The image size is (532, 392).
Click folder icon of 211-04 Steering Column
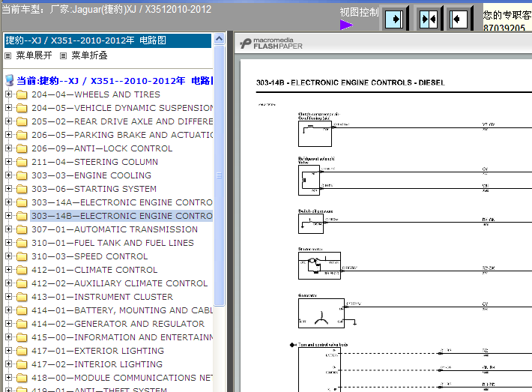click(22, 162)
